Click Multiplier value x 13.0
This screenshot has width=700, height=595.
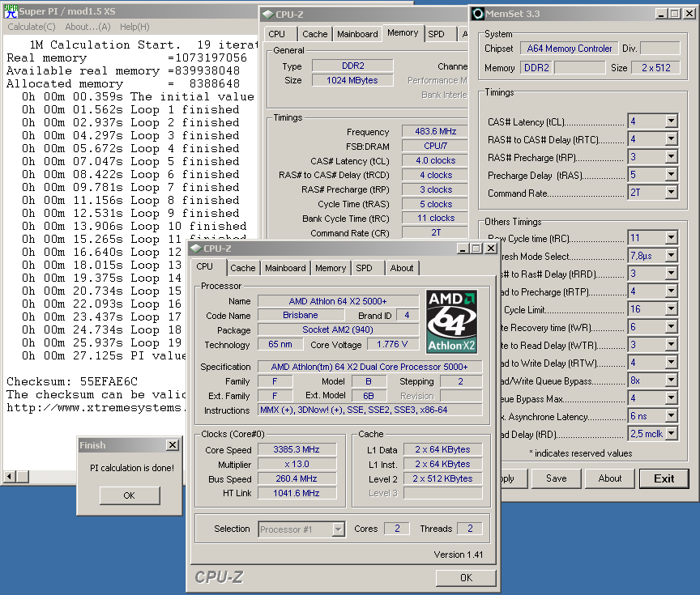coord(297,465)
